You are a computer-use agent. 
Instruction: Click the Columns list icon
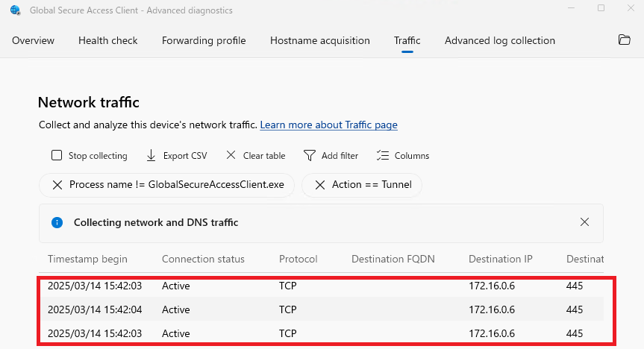point(383,156)
